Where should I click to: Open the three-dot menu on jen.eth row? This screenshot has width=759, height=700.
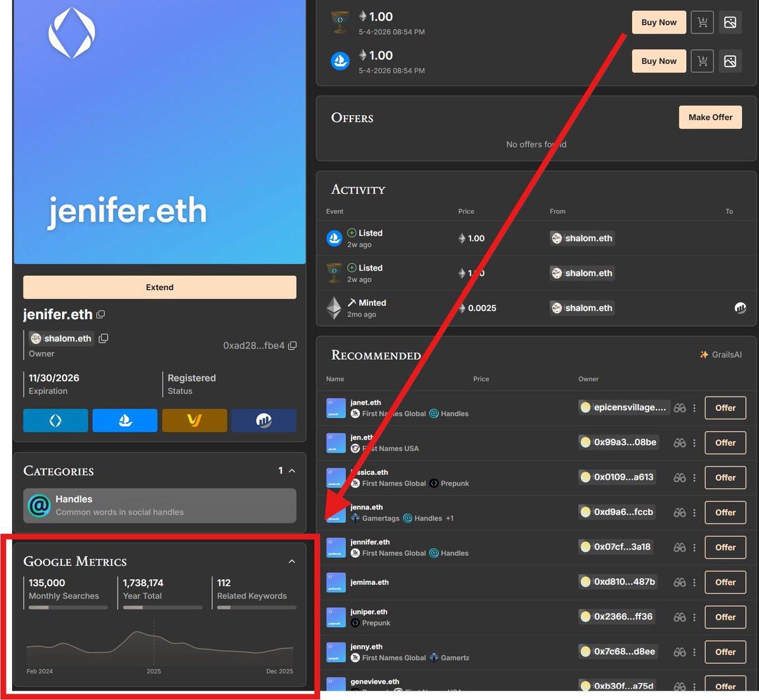point(694,443)
